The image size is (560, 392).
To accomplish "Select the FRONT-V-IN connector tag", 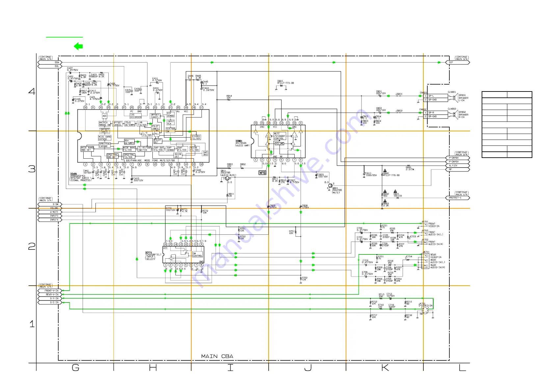I will (50, 291).
